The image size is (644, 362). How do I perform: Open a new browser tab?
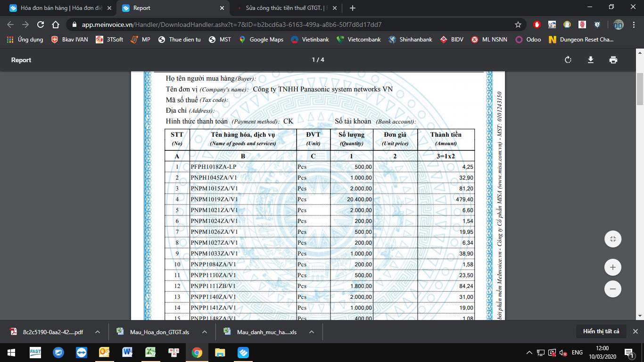353,8
